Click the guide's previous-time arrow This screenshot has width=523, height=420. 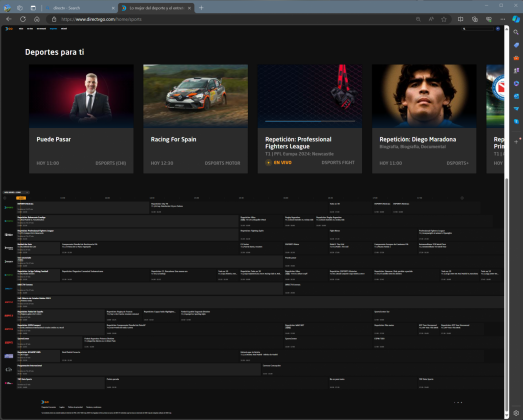[5, 198]
